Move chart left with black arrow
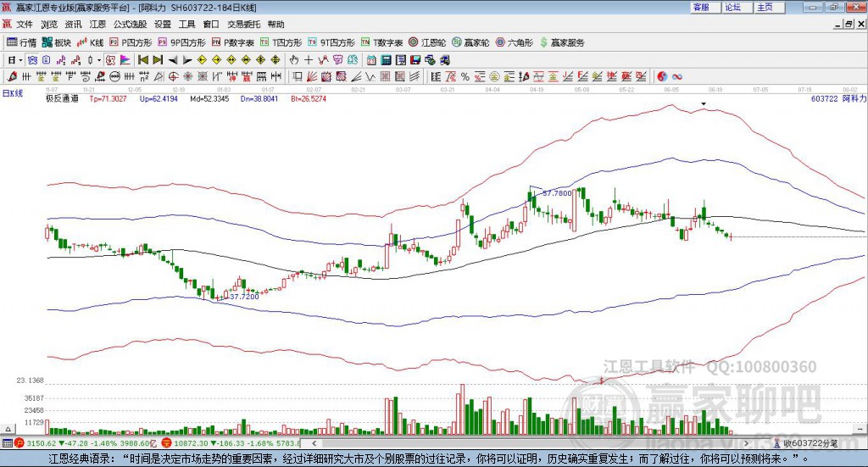Viewport: 868px width, 467px height. click(173, 60)
